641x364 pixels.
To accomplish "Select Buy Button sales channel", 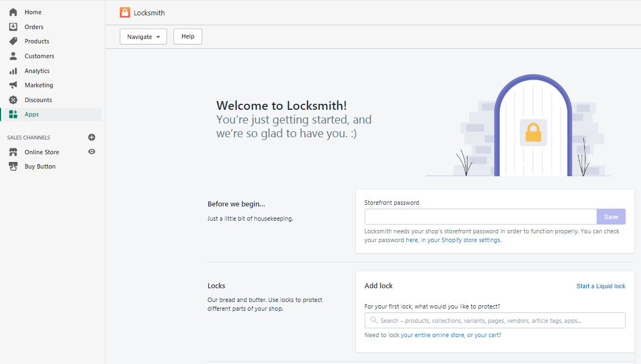I will tap(40, 166).
